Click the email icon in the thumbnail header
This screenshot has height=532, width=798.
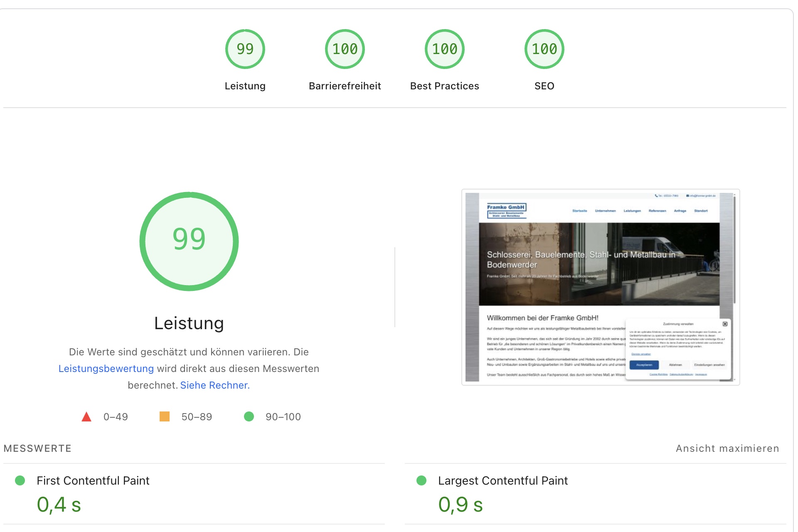[x=688, y=196]
